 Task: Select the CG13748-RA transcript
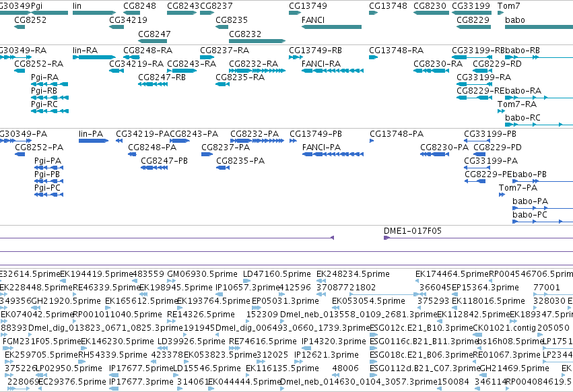tap(373, 57)
